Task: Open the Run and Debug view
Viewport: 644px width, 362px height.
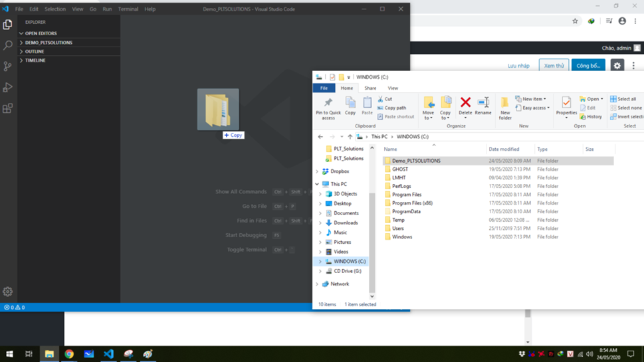Action: (x=8, y=88)
